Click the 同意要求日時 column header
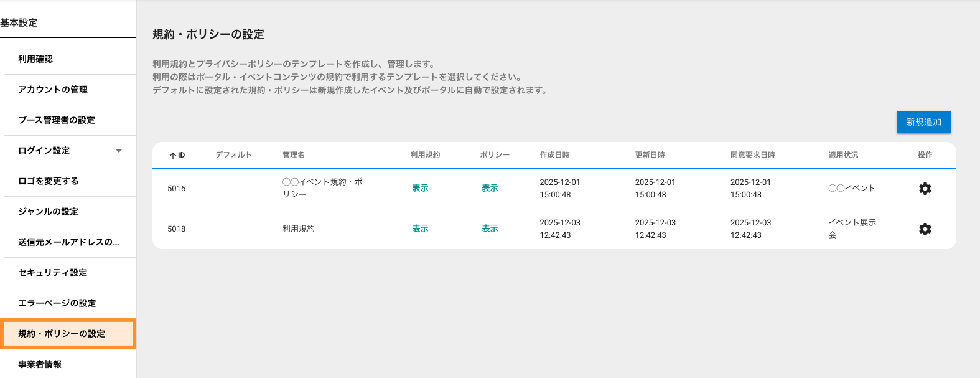This screenshot has height=378, width=980. [x=753, y=155]
